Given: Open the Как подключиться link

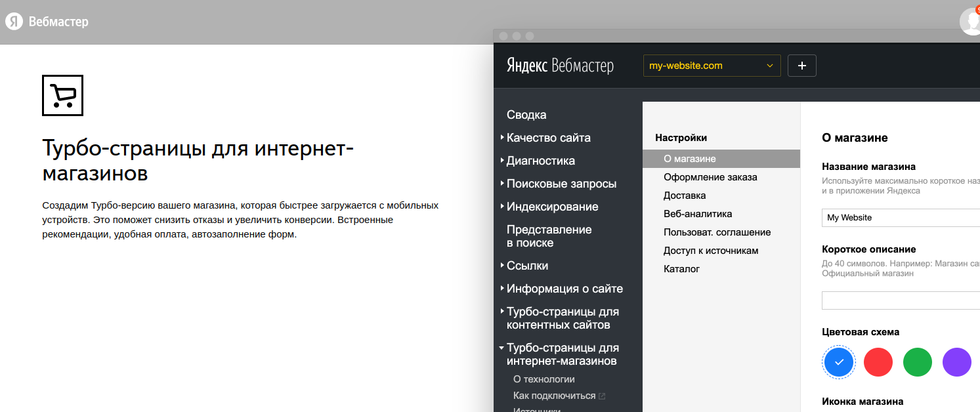Looking at the screenshot, I should point(555,396).
